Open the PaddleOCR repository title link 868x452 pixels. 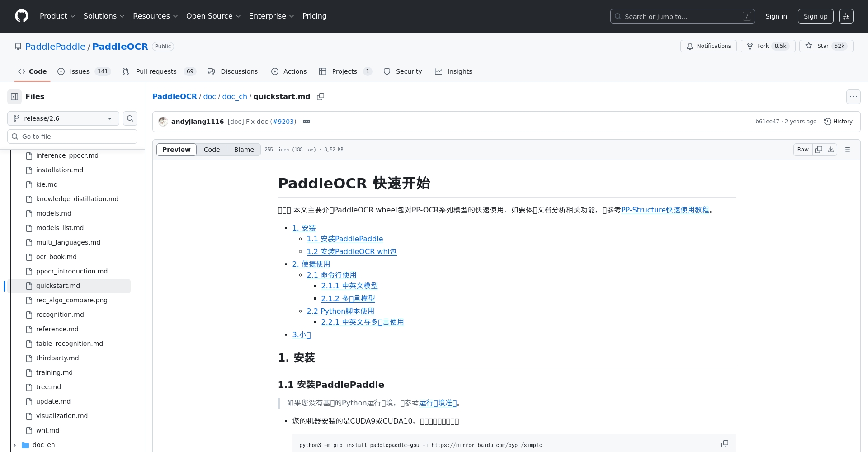click(x=120, y=47)
